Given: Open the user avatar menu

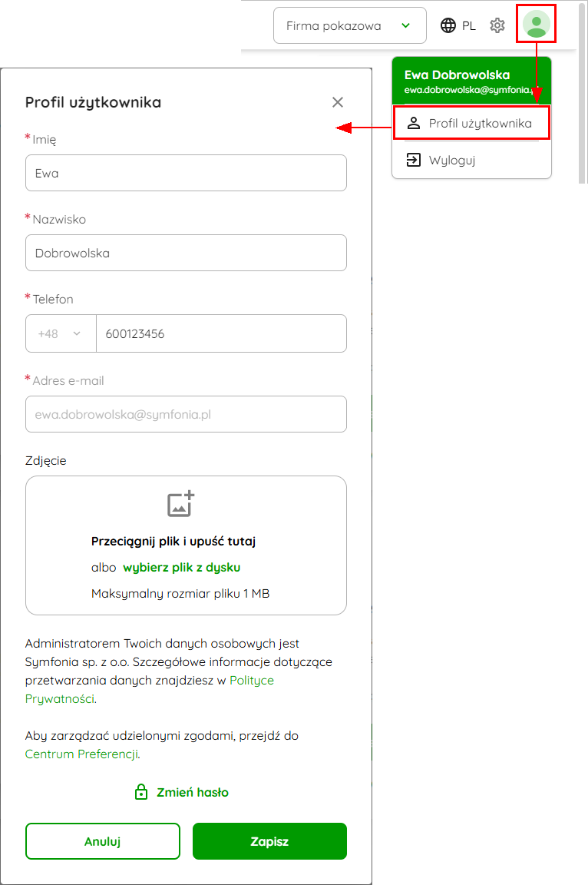Looking at the screenshot, I should (x=536, y=24).
